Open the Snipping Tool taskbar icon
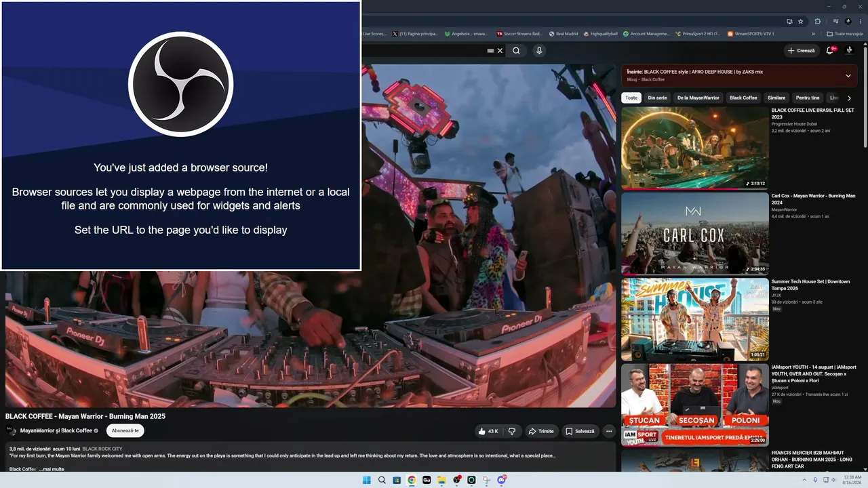Screen dimensions: 868x488 click(486, 480)
